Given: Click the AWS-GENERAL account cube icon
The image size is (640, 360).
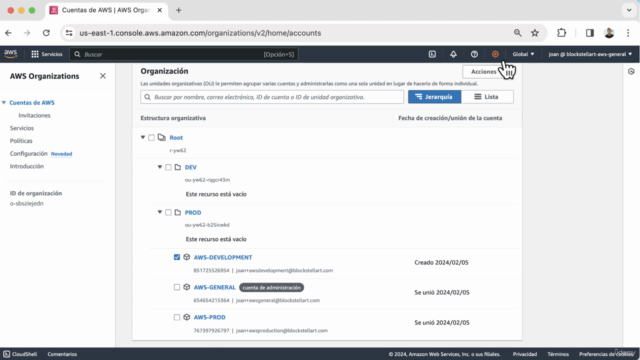Looking at the screenshot, I should click(187, 287).
